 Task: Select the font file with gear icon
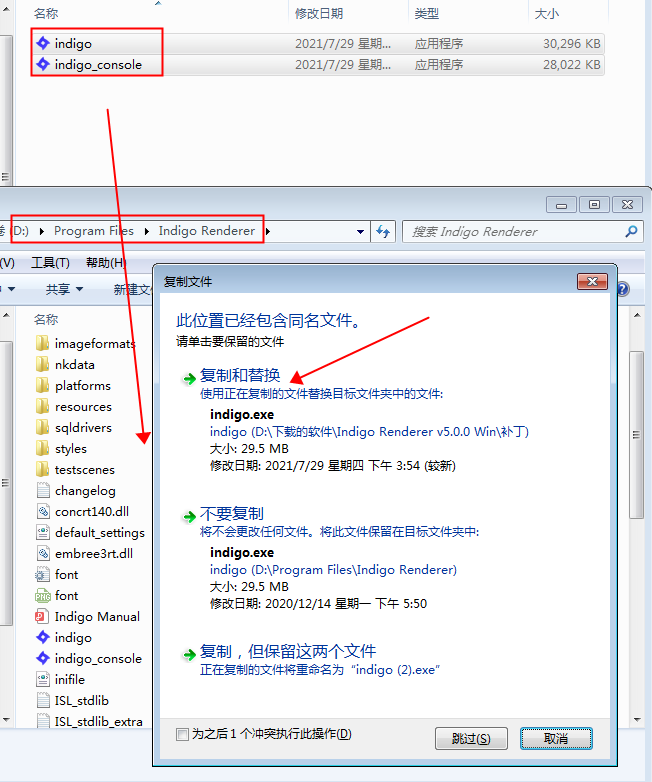click(43, 575)
